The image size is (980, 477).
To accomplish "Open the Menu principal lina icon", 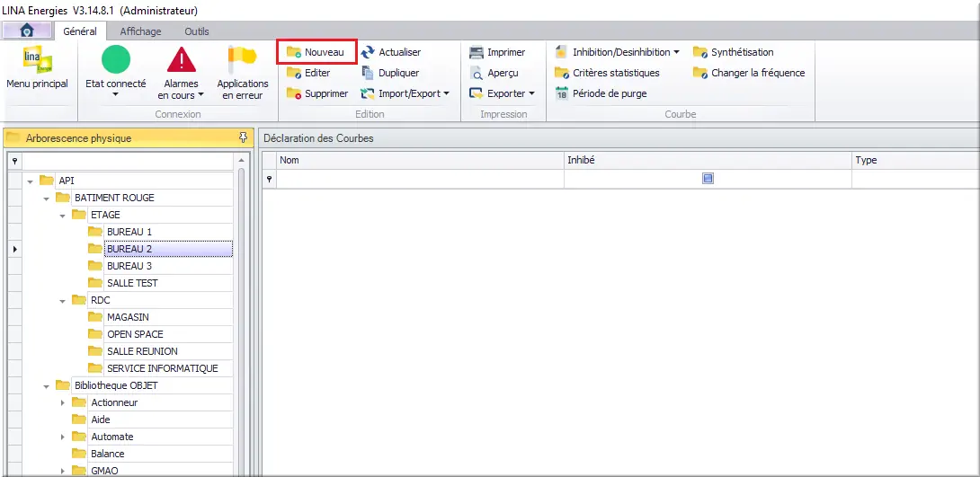I will click(x=37, y=60).
